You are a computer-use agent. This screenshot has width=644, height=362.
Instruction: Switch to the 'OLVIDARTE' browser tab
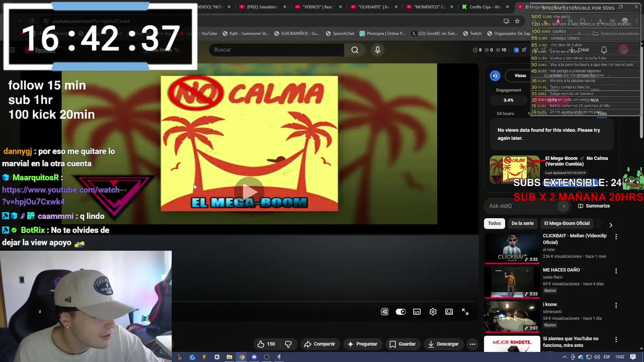(373, 7)
